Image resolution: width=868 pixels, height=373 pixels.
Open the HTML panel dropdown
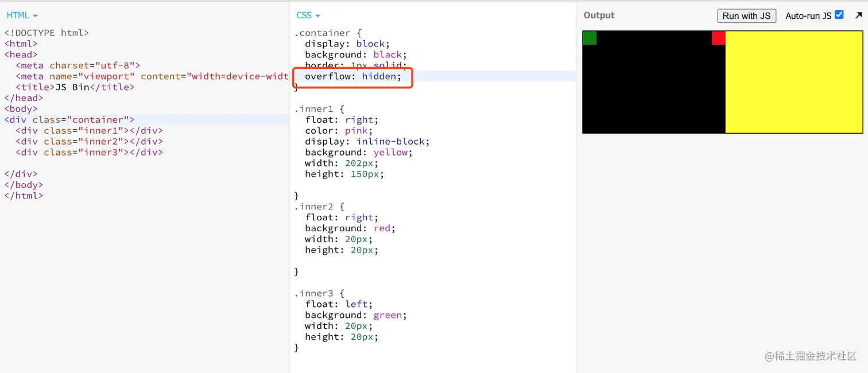22,15
